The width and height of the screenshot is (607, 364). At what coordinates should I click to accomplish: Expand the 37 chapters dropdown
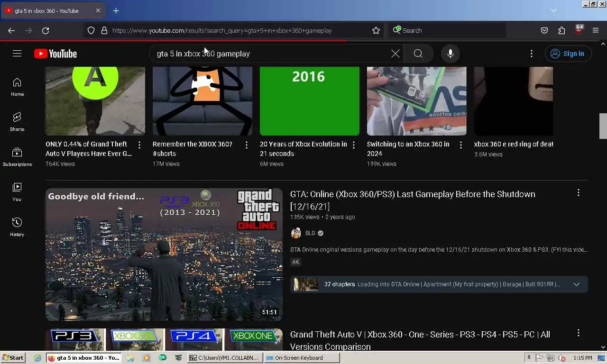point(576,284)
